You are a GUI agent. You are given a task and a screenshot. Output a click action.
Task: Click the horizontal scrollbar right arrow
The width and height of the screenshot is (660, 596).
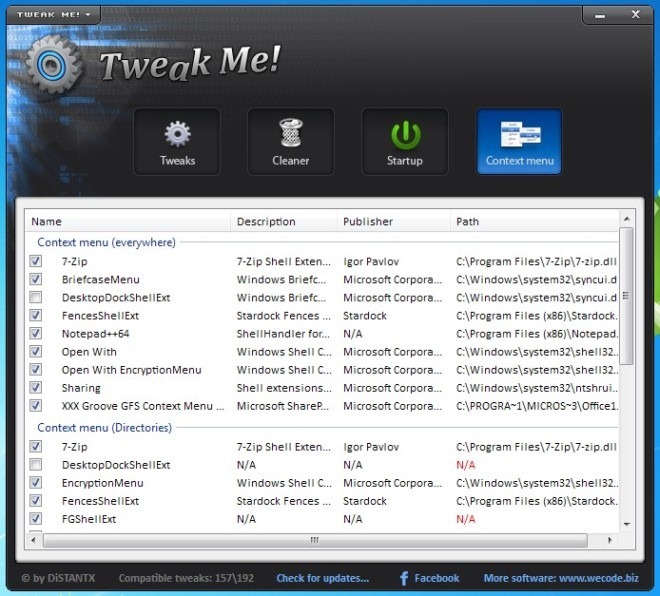point(610,540)
